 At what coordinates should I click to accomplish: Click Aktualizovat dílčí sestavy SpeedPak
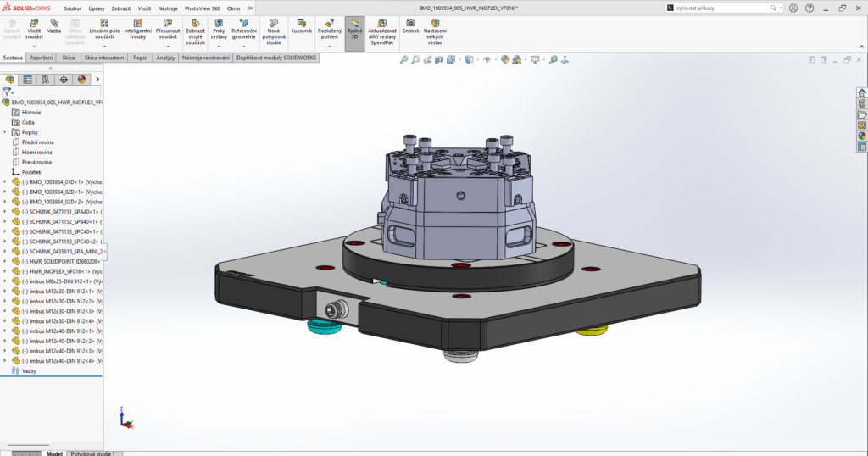(x=382, y=32)
